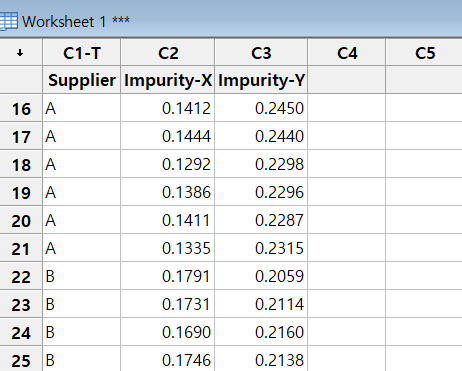Screen dimensions: 462x371
Task: Click the cell with value 0.1731
Action: [x=168, y=304]
